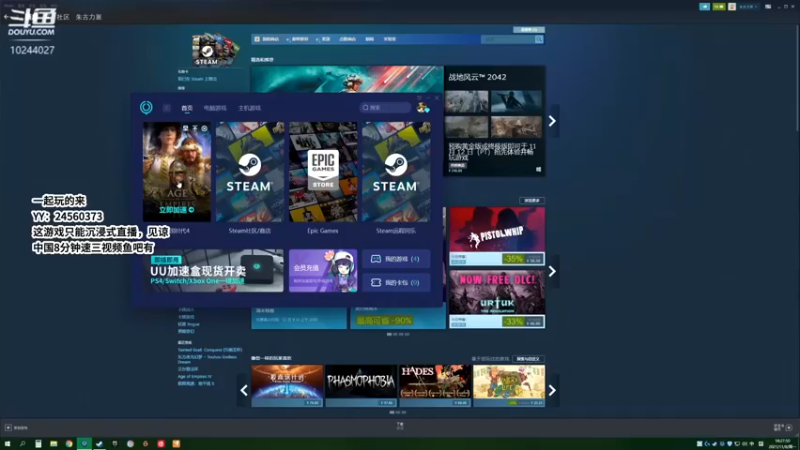This screenshot has height=450, width=800.
Task: Click the UU accelerator logo icon
Action: 146,107
